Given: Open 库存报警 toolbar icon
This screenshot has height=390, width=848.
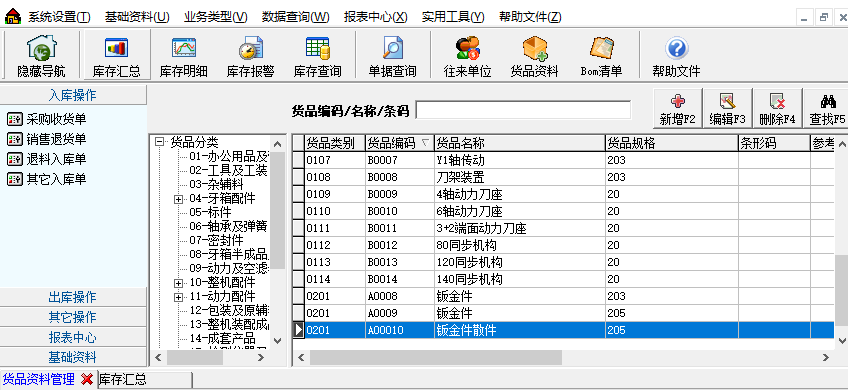Looking at the screenshot, I should pyautogui.click(x=250, y=56).
